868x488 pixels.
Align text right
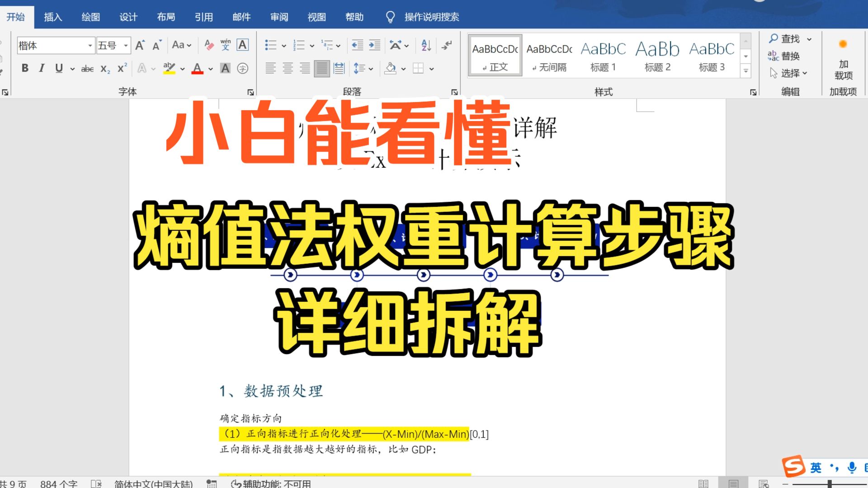point(305,68)
